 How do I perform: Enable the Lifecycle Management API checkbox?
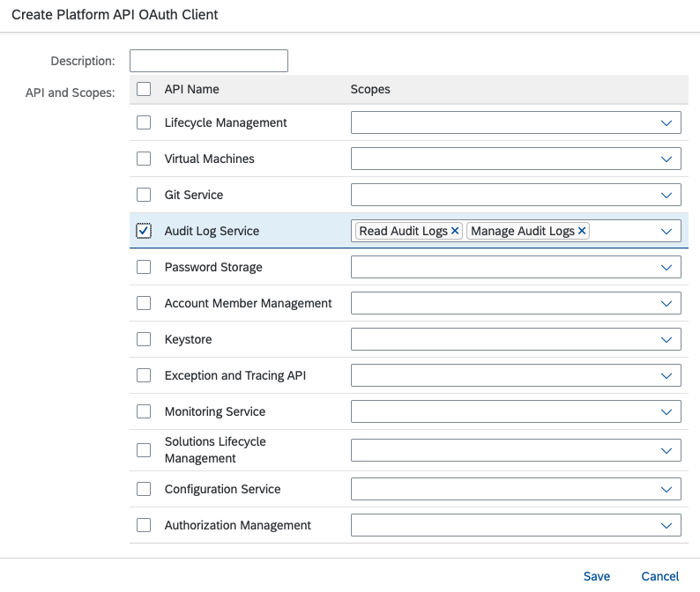click(144, 122)
